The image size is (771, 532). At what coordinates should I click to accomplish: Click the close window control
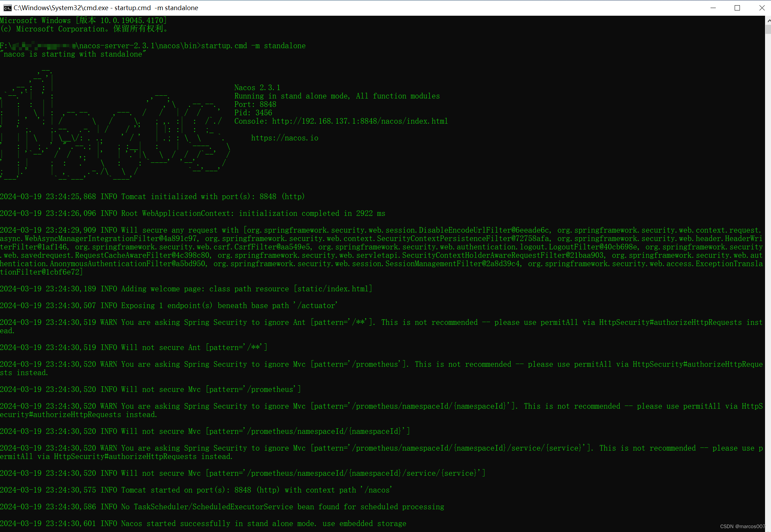[x=762, y=8]
